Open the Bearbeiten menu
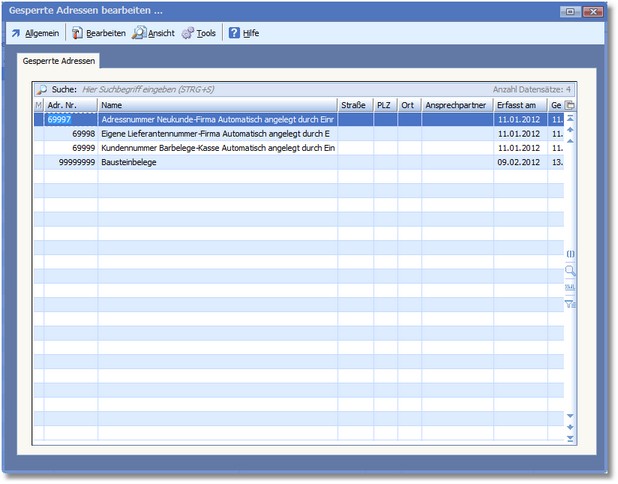 pyautogui.click(x=99, y=33)
